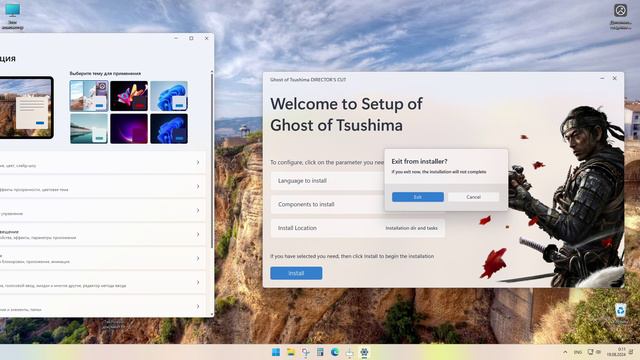Confirm Exit in the installer dialog

click(418, 197)
